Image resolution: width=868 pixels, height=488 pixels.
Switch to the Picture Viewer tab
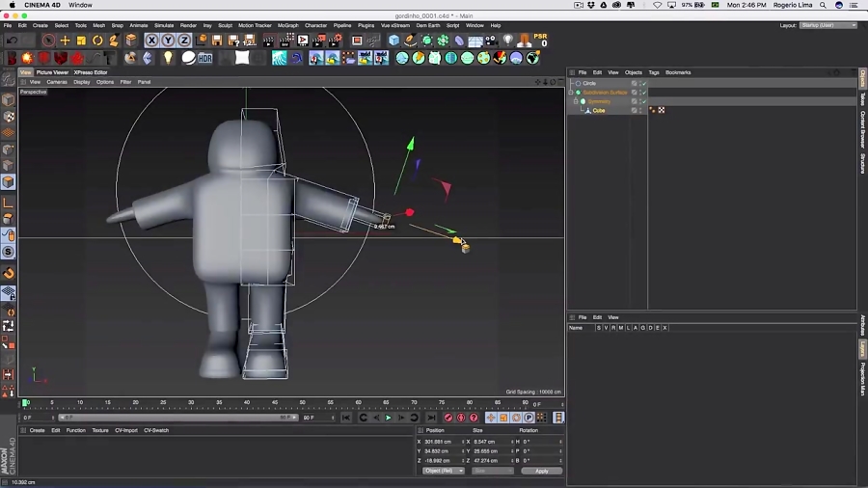point(52,72)
